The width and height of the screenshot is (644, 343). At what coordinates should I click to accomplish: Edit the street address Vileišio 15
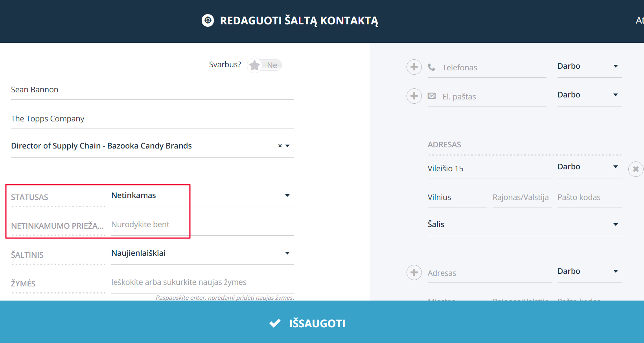point(489,169)
